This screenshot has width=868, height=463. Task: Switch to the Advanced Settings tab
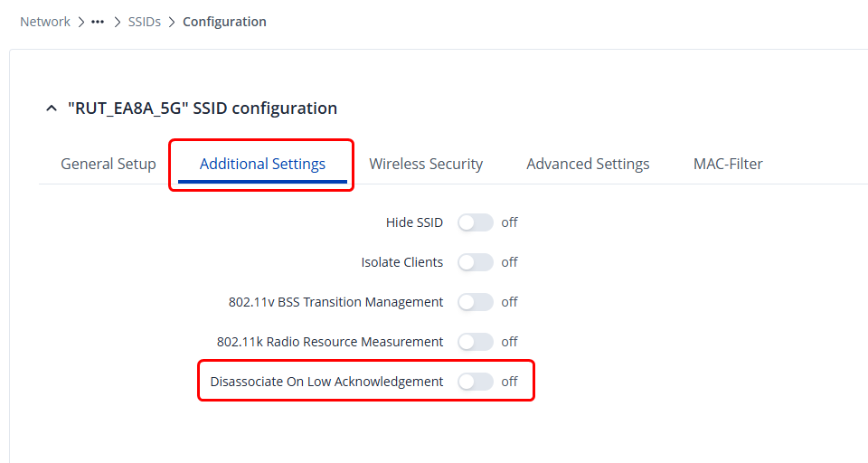click(x=588, y=164)
